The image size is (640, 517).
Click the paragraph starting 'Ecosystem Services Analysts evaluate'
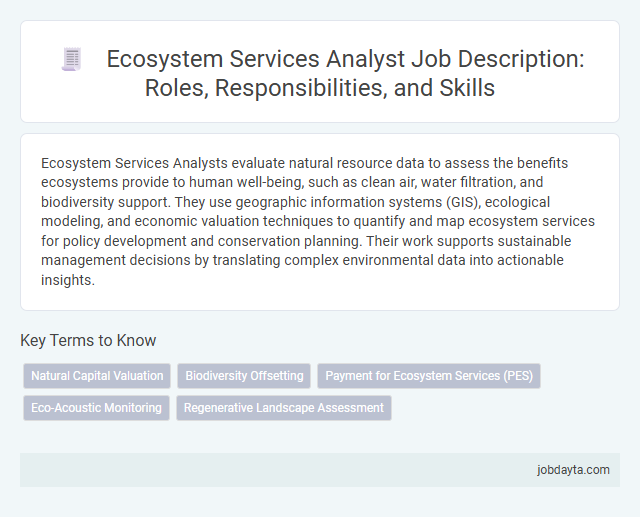point(318,221)
